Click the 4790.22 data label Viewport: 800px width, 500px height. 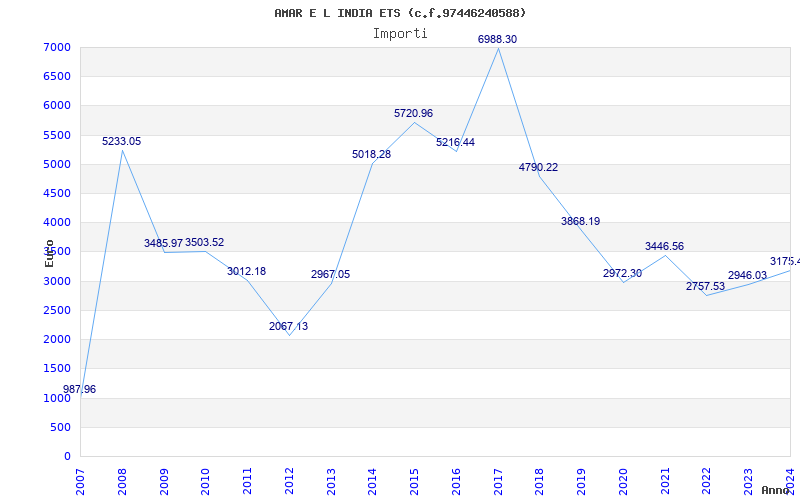pos(538,167)
